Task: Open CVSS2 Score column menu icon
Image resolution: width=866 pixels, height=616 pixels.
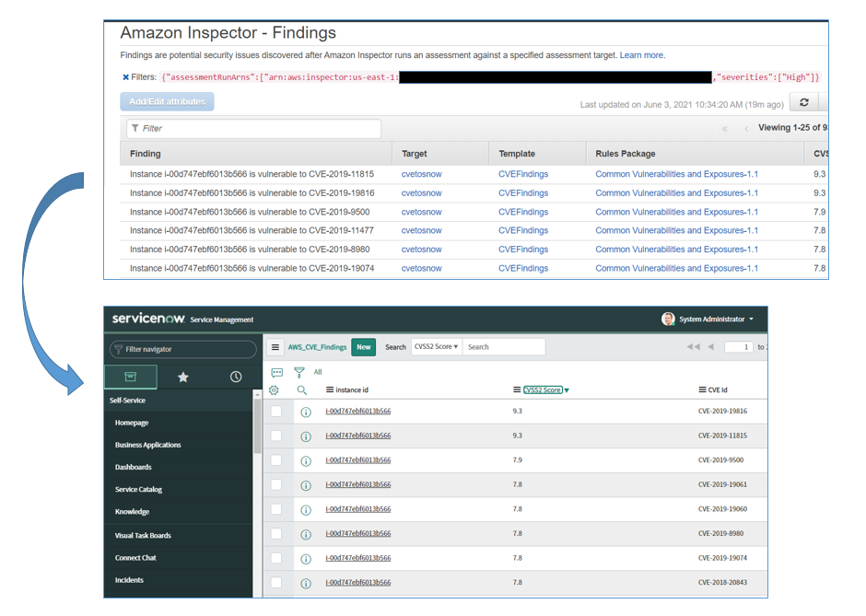Action: click(x=517, y=389)
